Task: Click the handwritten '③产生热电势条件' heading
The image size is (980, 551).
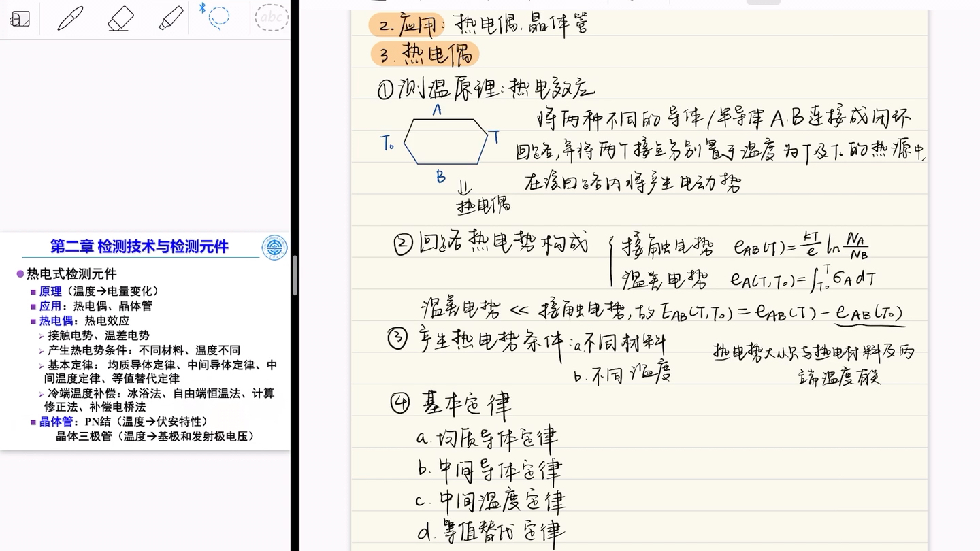Action: (x=480, y=340)
